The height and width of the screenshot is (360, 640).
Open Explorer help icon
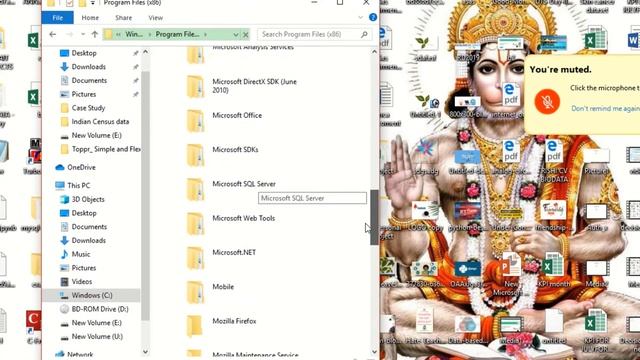pos(373,17)
